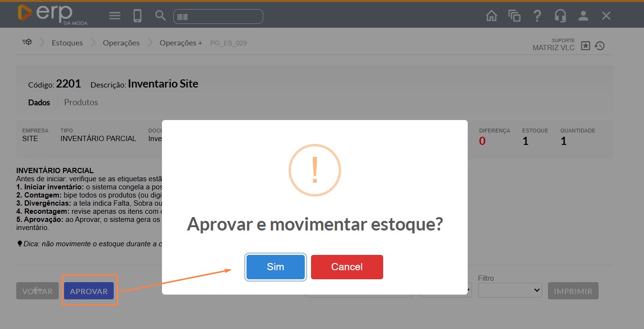Add page to favorites star icon
644x329 pixels.
[586, 46]
